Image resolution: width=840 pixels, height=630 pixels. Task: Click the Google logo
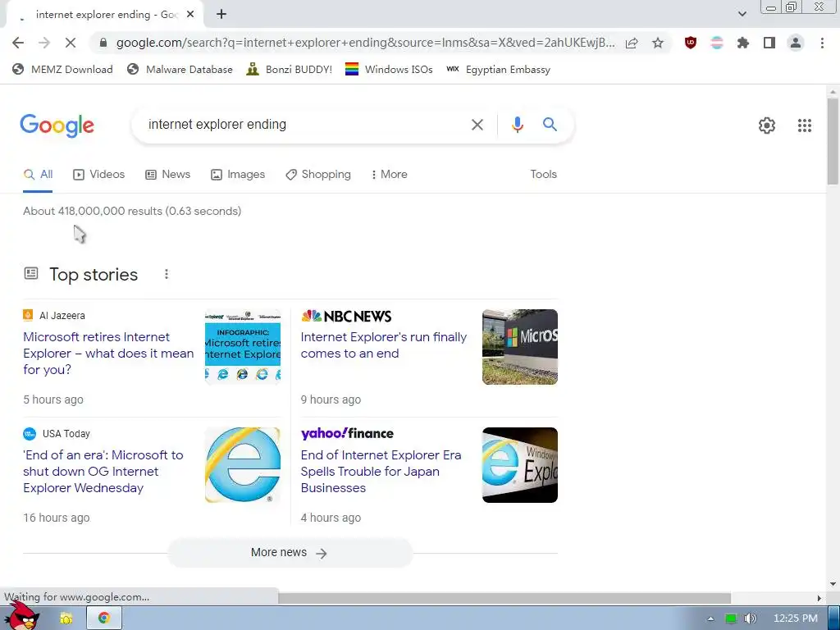coord(57,126)
